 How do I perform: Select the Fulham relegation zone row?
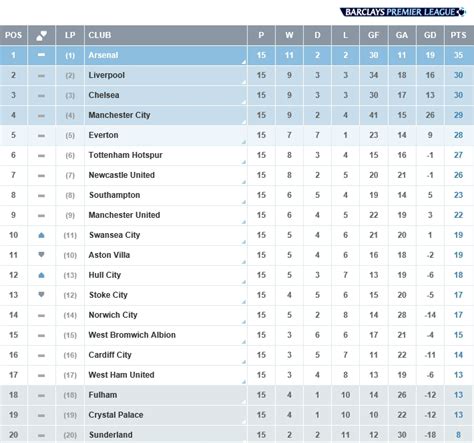tap(237, 395)
